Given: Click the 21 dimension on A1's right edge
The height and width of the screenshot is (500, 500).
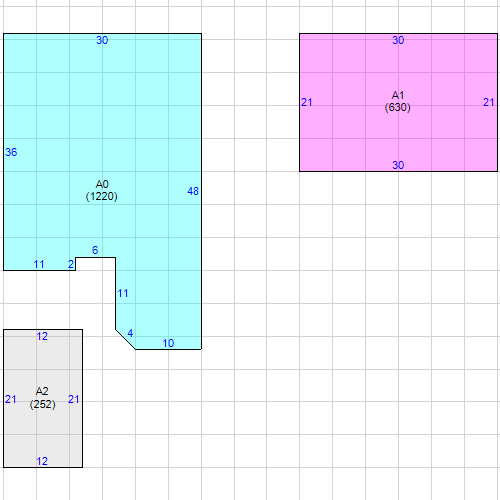Looking at the screenshot, I should point(489,102).
